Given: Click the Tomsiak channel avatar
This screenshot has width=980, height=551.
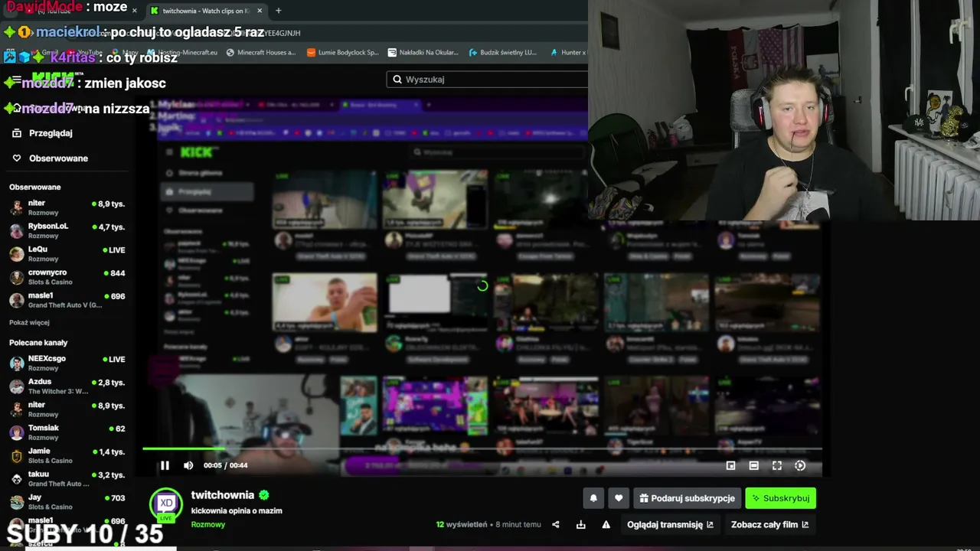Looking at the screenshot, I should pos(17,433).
